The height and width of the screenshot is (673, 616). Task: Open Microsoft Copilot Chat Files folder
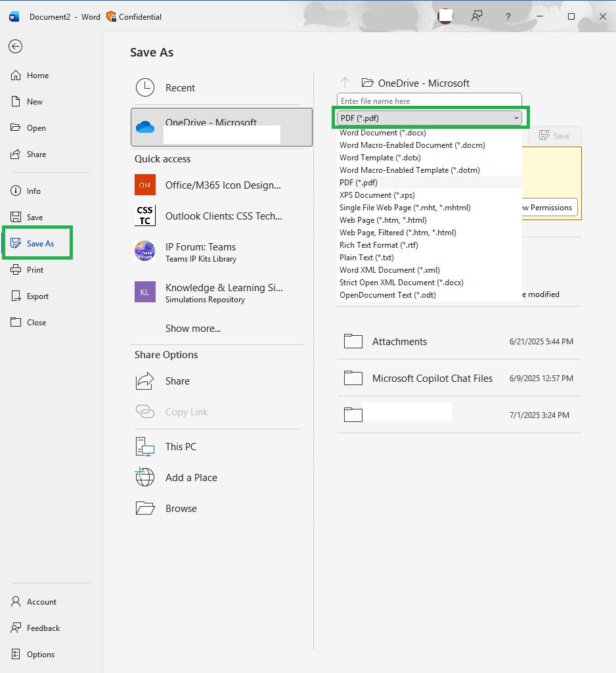click(459, 378)
